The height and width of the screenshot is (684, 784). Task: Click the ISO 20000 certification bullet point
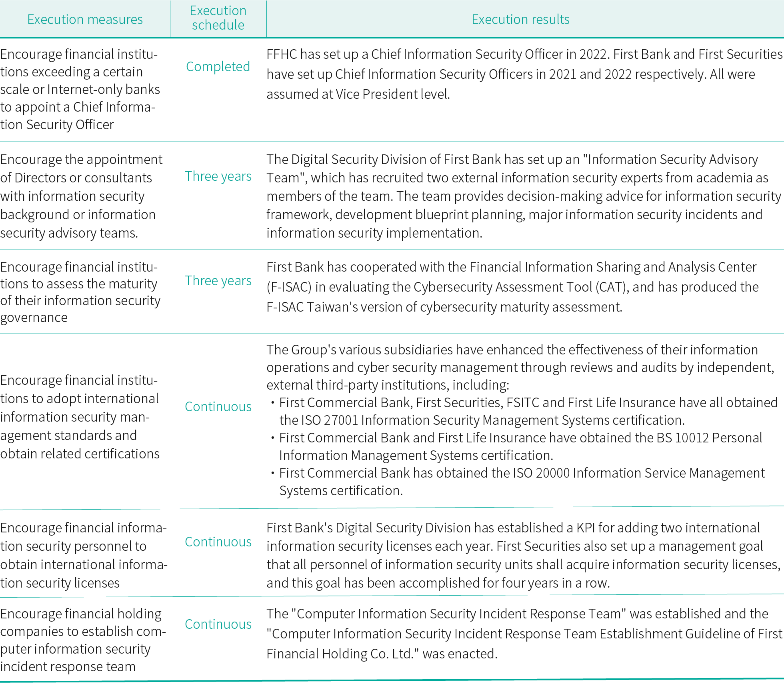click(520, 482)
